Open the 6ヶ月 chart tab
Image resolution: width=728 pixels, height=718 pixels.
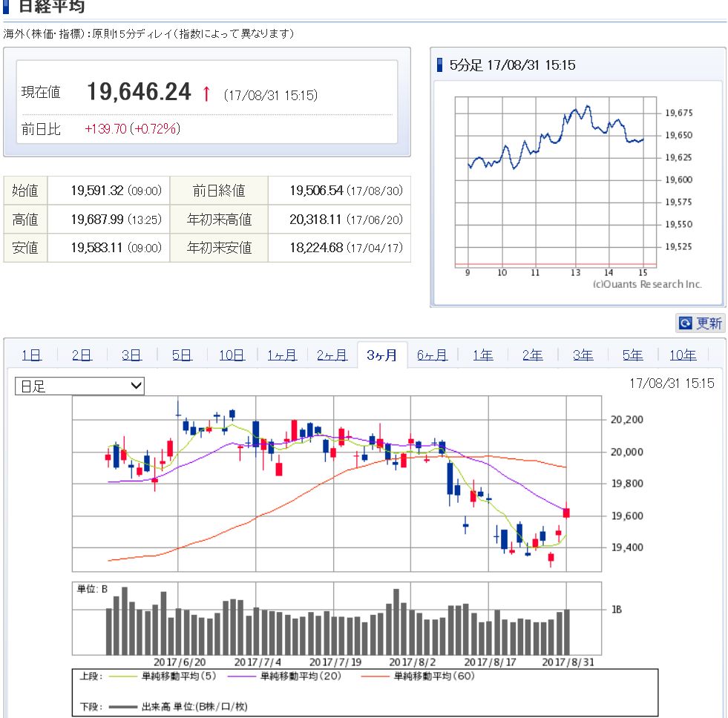click(x=432, y=355)
